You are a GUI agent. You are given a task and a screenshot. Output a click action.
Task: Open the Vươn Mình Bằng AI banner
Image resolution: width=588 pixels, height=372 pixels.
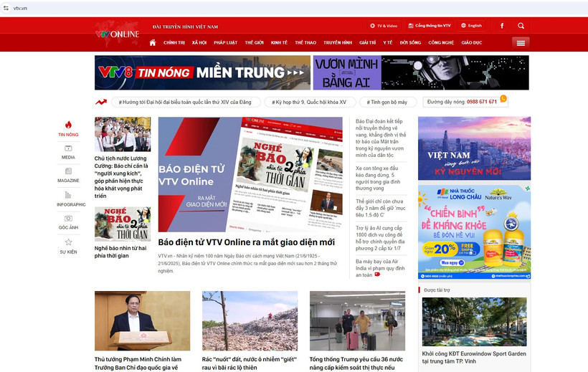[x=421, y=72]
